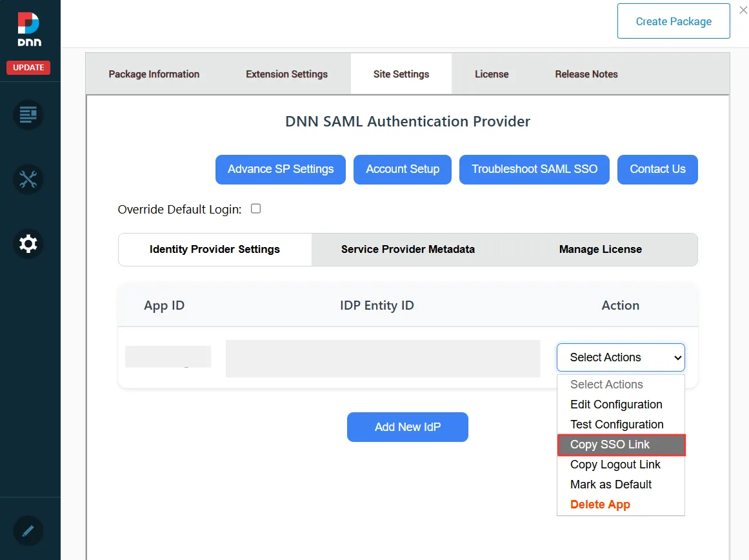Choose Edit Configuration from the dropdown

tap(621, 405)
